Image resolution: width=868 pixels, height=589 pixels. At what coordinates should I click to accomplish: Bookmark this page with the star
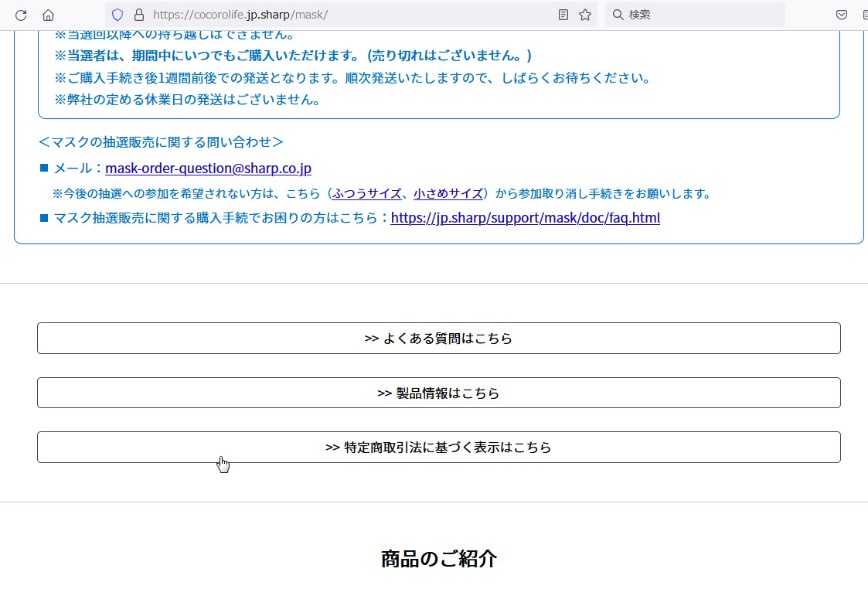pos(585,15)
